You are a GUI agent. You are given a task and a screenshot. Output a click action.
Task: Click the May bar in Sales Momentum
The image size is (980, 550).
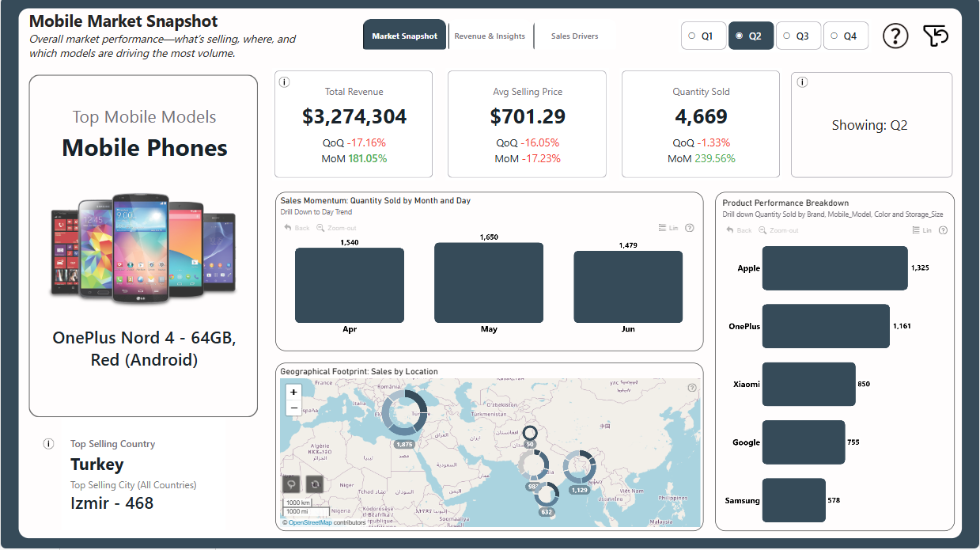pos(489,283)
